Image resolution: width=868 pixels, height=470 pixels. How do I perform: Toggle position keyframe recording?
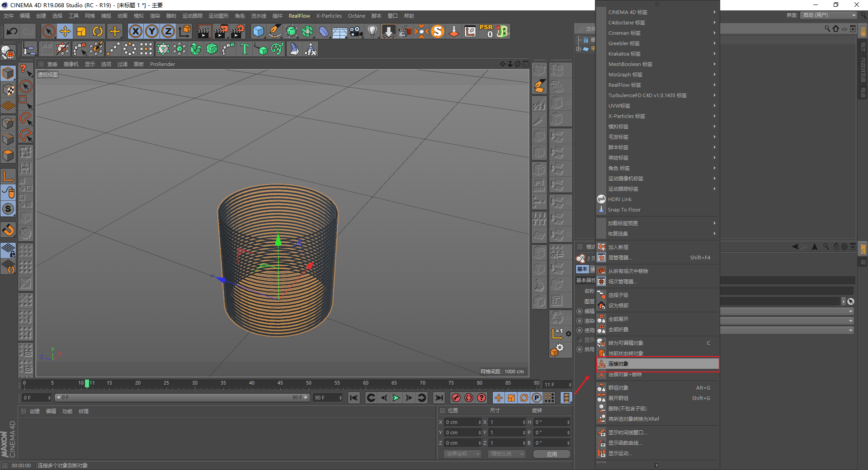pos(498,398)
